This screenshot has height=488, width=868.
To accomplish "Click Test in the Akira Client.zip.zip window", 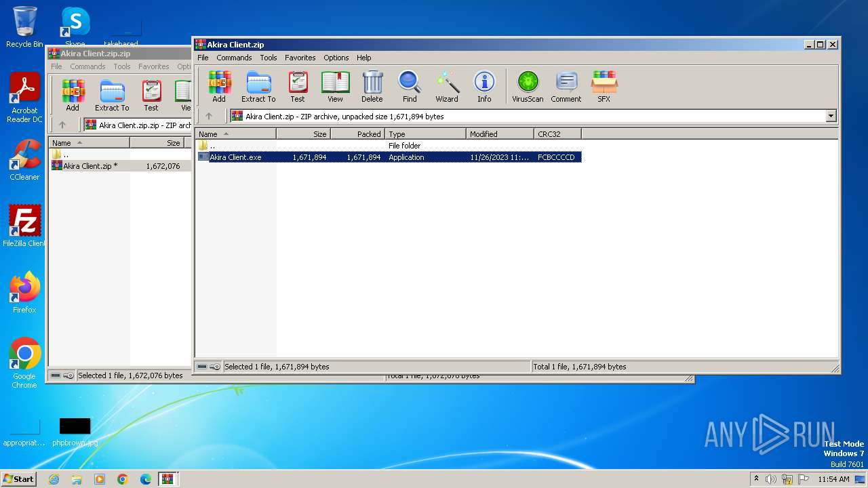I will coord(151,95).
